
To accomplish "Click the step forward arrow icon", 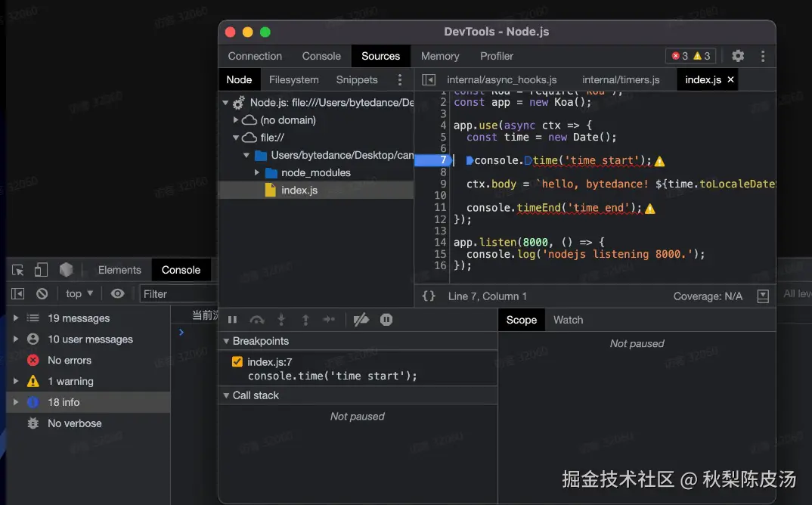I will [x=330, y=320].
